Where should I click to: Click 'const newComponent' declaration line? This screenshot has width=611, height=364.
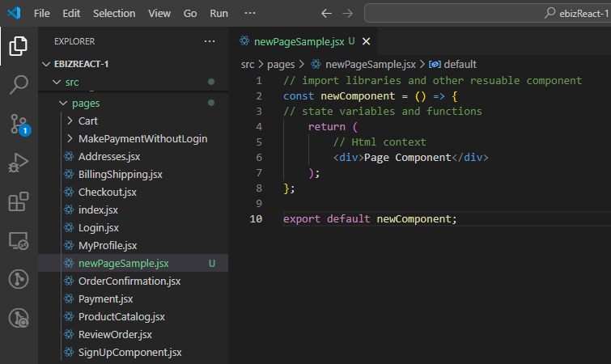point(370,96)
